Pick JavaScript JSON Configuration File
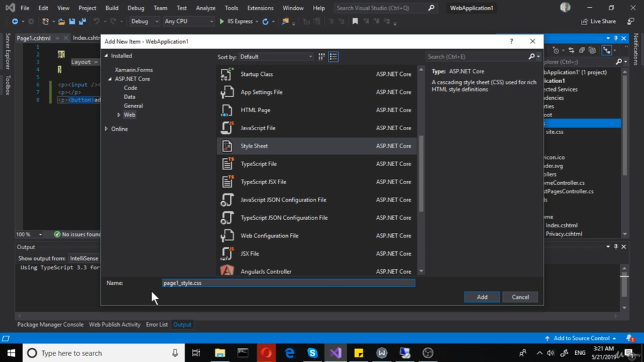 click(x=316, y=200)
